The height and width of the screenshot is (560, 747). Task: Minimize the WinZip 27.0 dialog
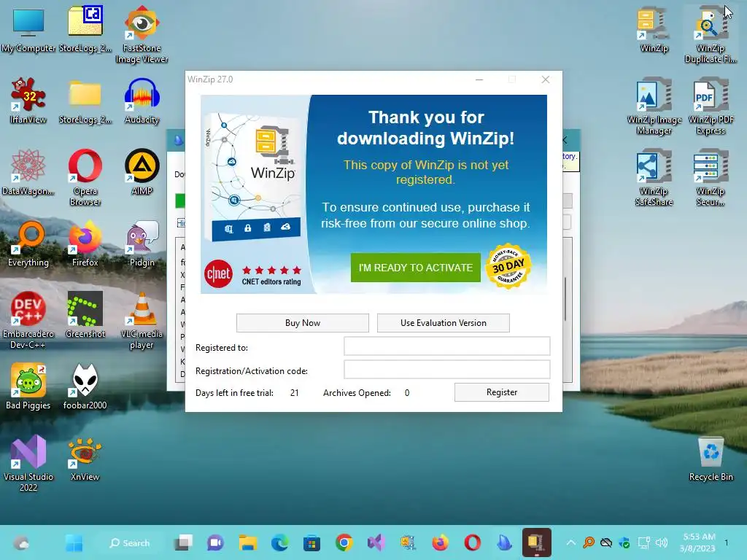[x=479, y=79]
